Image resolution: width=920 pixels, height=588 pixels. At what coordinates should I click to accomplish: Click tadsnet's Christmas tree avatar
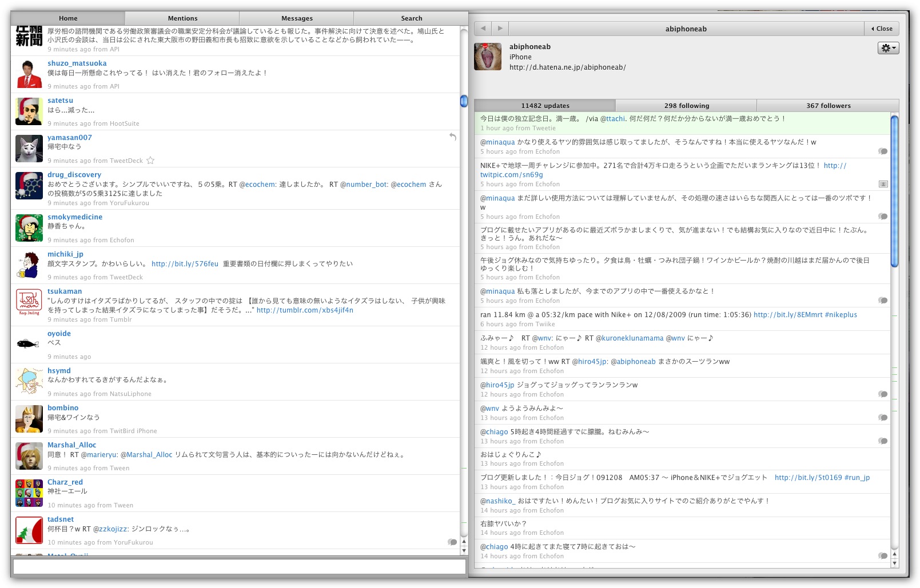(29, 530)
